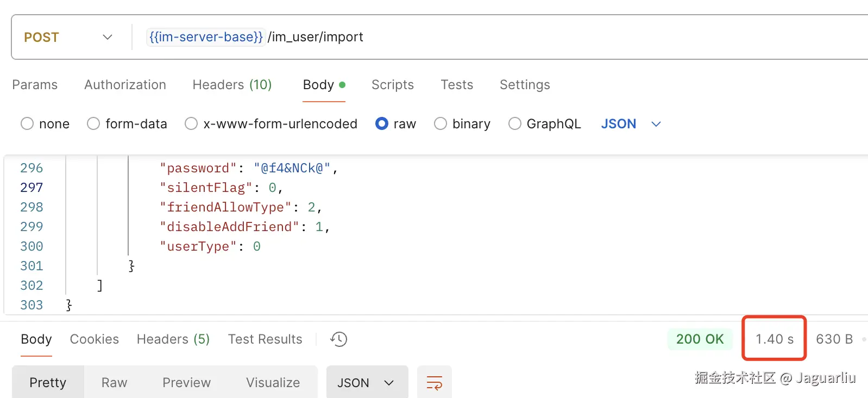Switch response to Preview view
This screenshot has height=398, width=868.
click(x=186, y=383)
